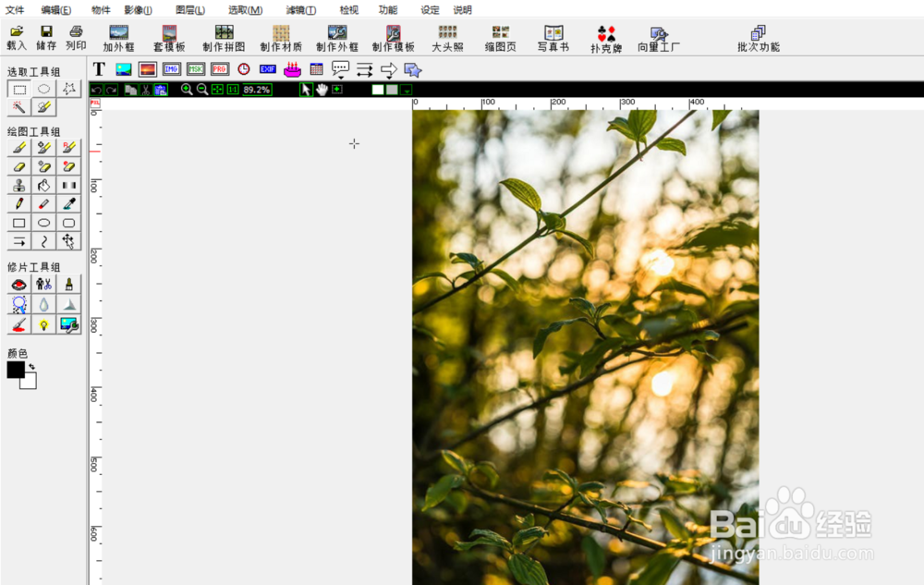
Task: Select the magnifier retouch tool
Action: coord(19,305)
